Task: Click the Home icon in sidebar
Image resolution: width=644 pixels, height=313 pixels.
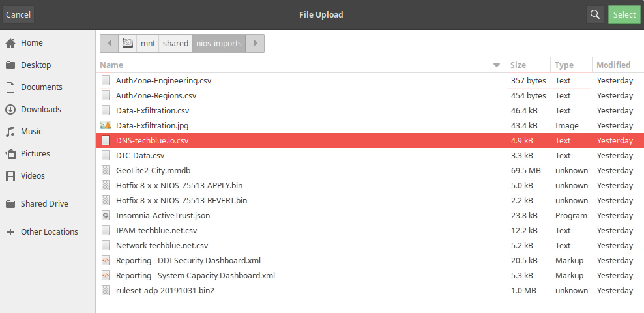Action: point(10,43)
